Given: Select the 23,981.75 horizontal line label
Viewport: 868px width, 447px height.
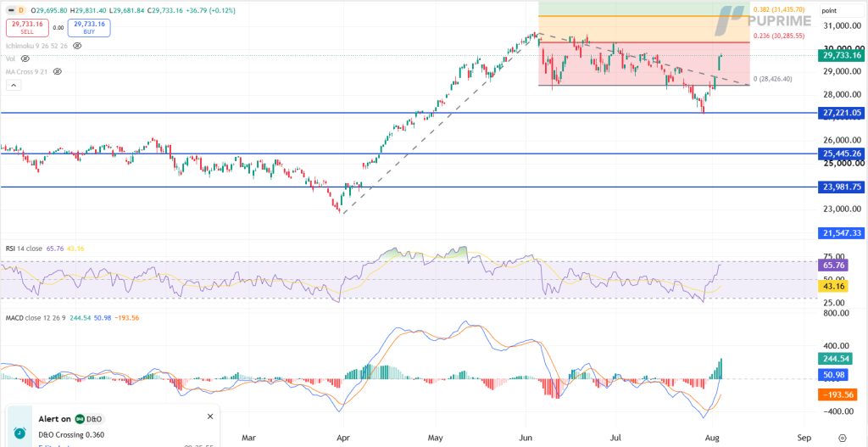Looking at the screenshot, I should point(840,187).
